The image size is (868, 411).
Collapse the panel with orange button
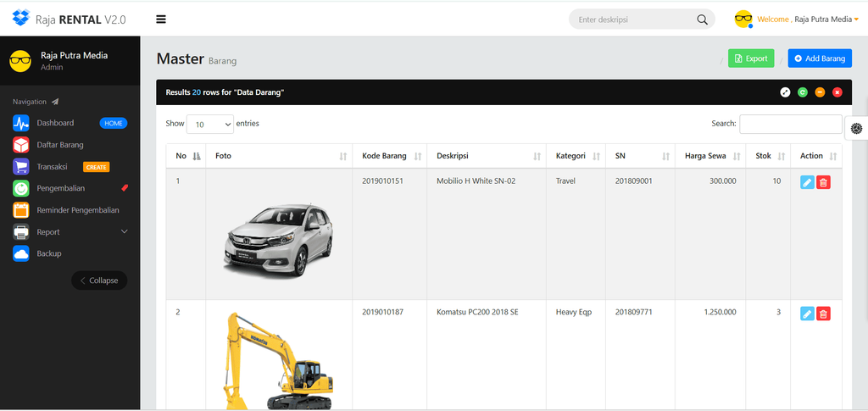coord(820,92)
